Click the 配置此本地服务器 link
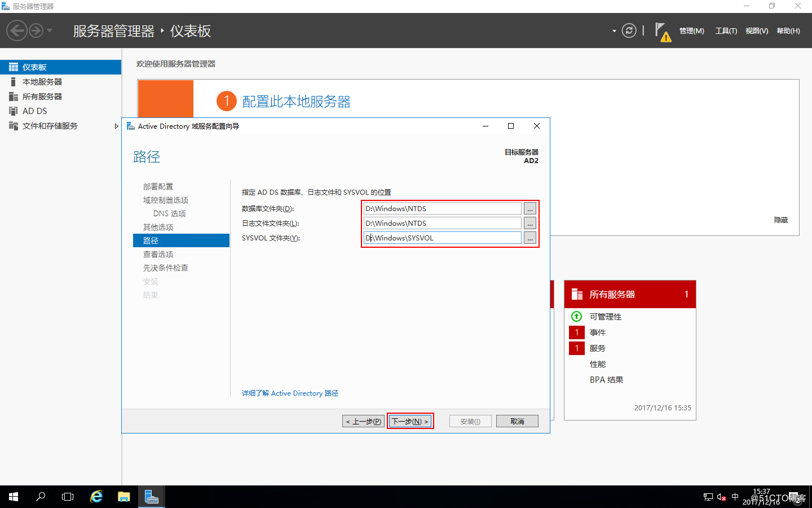Image resolution: width=812 pixels, height=508 pixels. coord(297,102)
